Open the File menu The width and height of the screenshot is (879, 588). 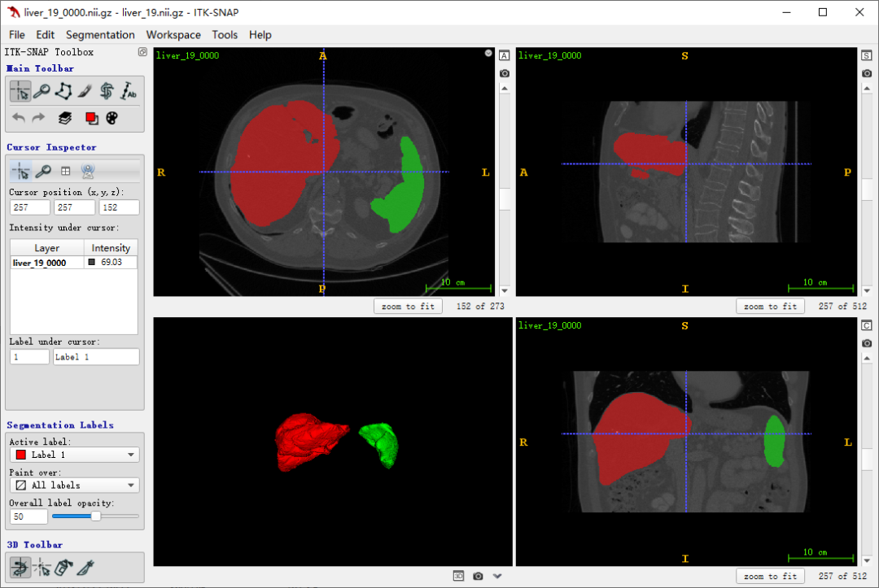click(x=17, y=35)
